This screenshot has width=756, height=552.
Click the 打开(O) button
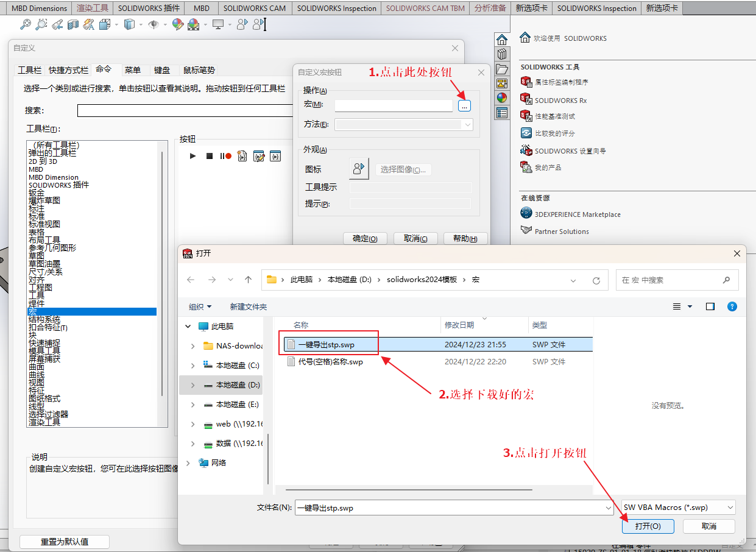coord(647,526)
